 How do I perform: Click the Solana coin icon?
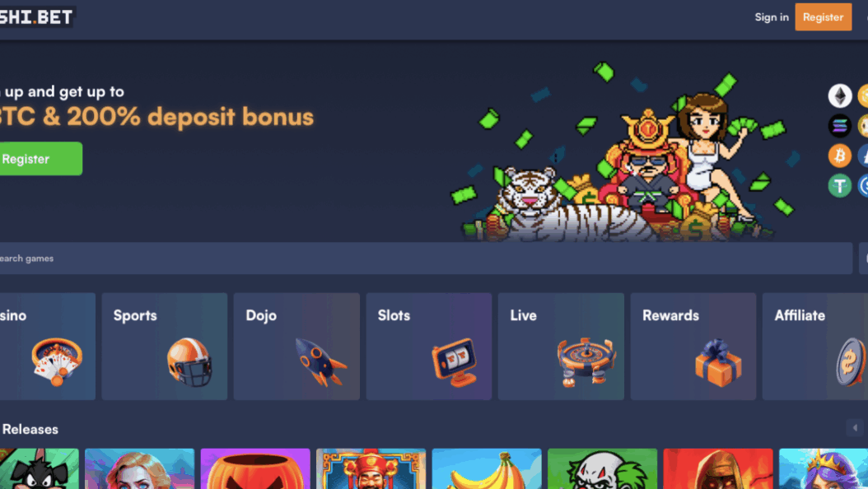(840, 126)
